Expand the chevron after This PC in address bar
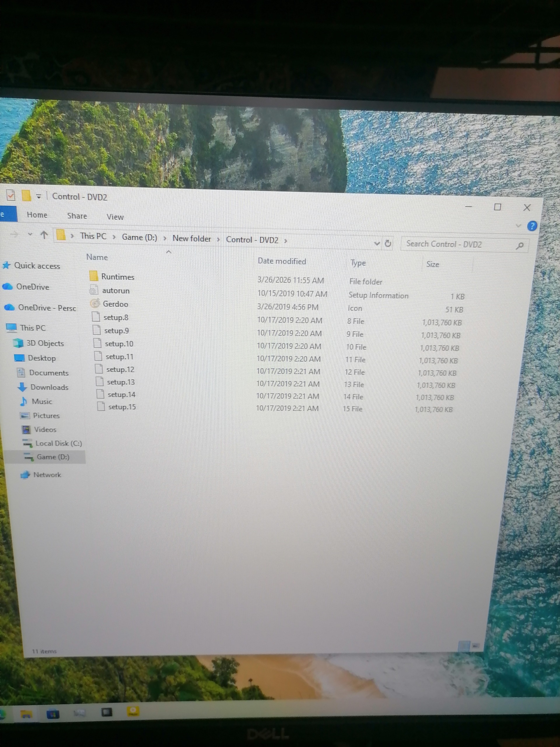 [114, 237]
